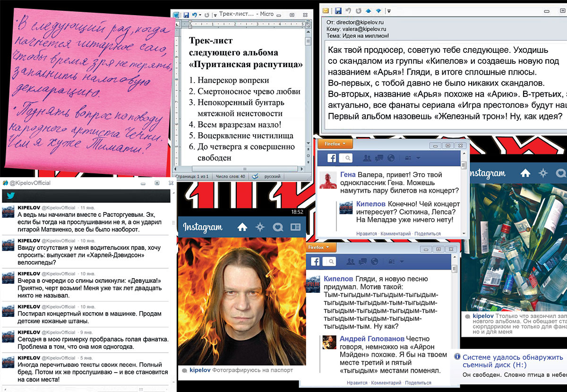Image resolution: width=567 pixels, height=392 pixels.
Task: Open the email window's quick access customize menu
Action: point(388,10)
